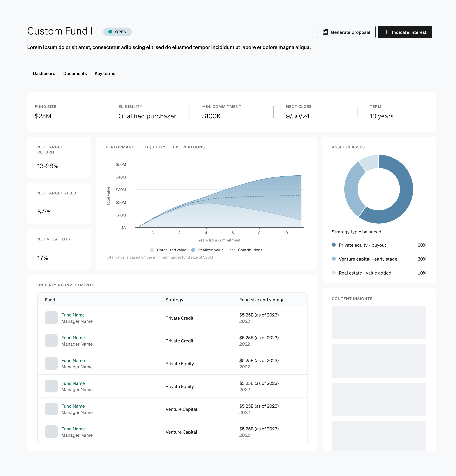
Task: Click the Generate proposal button
Action: pyautogui.click(x=346, y=32)
